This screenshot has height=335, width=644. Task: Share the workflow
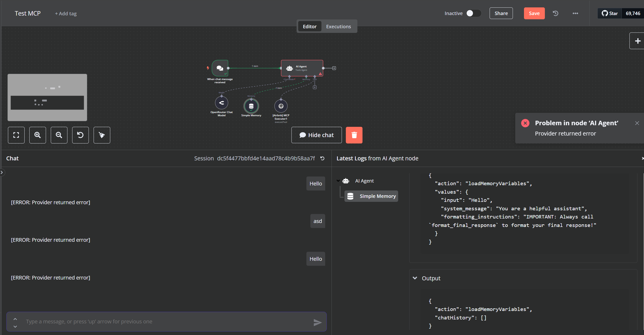501,13
